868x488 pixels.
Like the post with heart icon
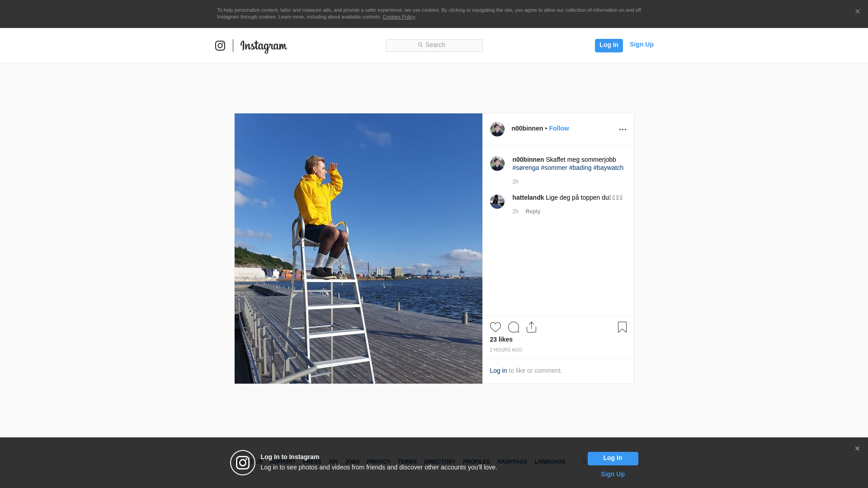click(x=495, y=327)
